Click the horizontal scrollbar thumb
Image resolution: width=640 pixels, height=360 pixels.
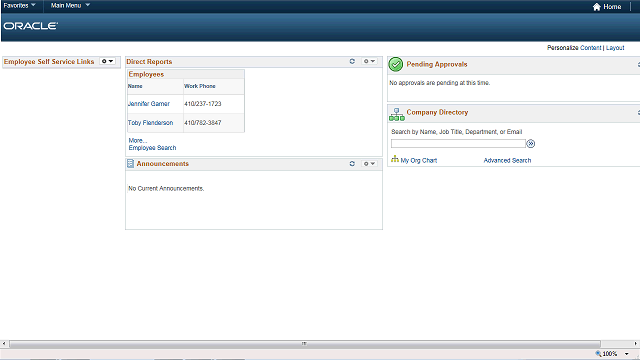tap(304, 344)
